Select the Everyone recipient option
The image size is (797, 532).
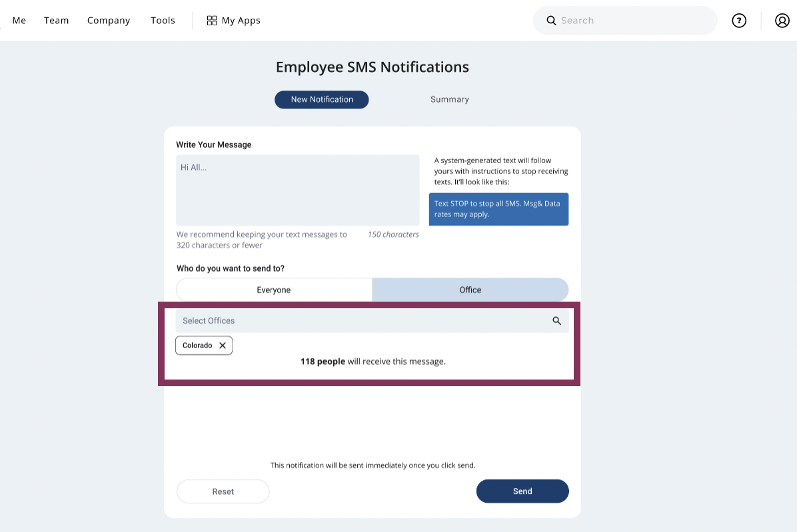pyautogui.click(x=274, y=290)
